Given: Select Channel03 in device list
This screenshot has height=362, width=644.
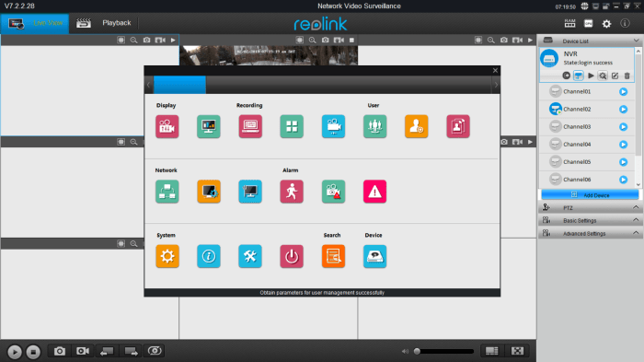Looking at the screenshot, I should click(577, 127).
